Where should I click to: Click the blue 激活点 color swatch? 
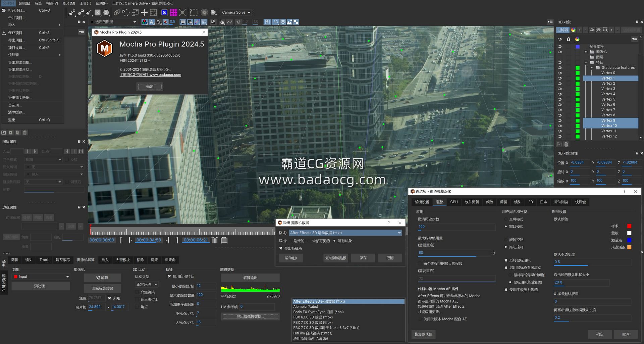click(629, 240)
